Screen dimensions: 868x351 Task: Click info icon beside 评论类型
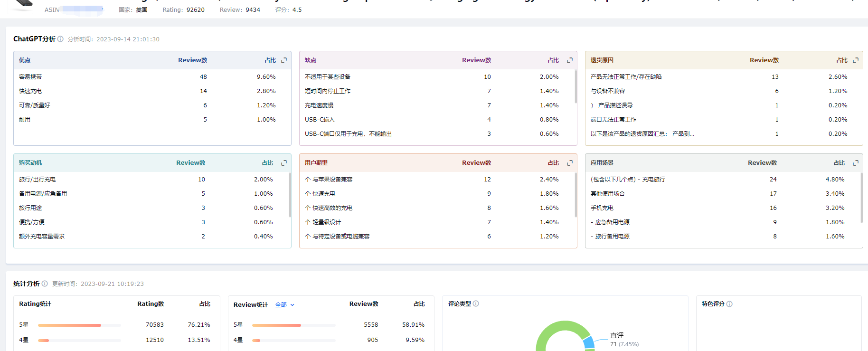476,304
